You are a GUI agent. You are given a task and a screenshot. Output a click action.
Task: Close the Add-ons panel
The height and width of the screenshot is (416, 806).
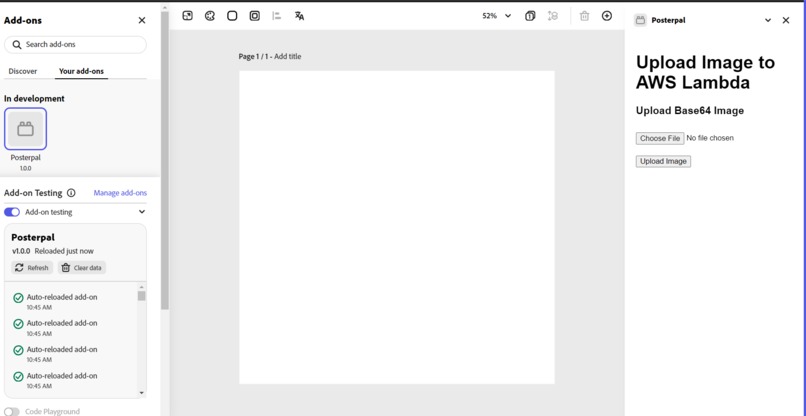click(142, 20)
